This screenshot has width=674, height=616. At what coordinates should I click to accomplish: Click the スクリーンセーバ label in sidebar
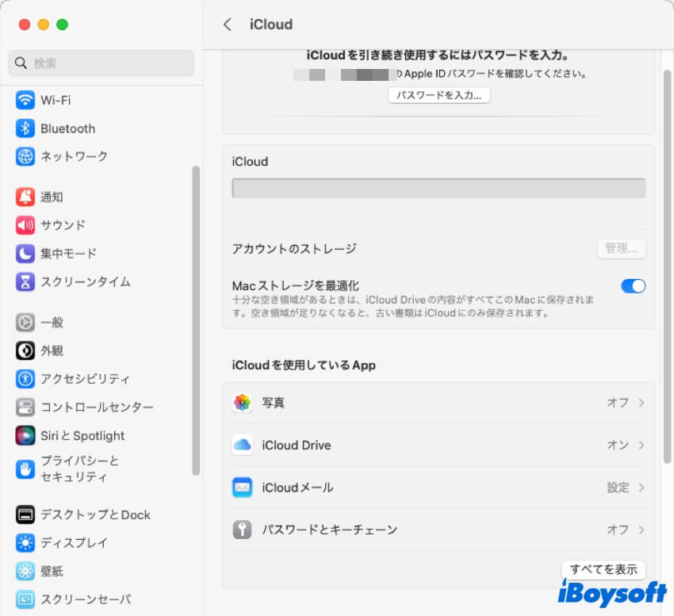(86, 599)
